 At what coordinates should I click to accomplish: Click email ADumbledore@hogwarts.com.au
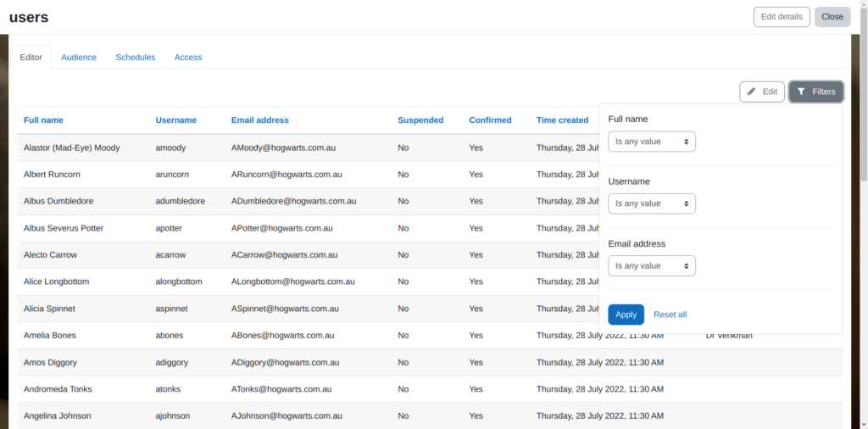tap(294, 201)
